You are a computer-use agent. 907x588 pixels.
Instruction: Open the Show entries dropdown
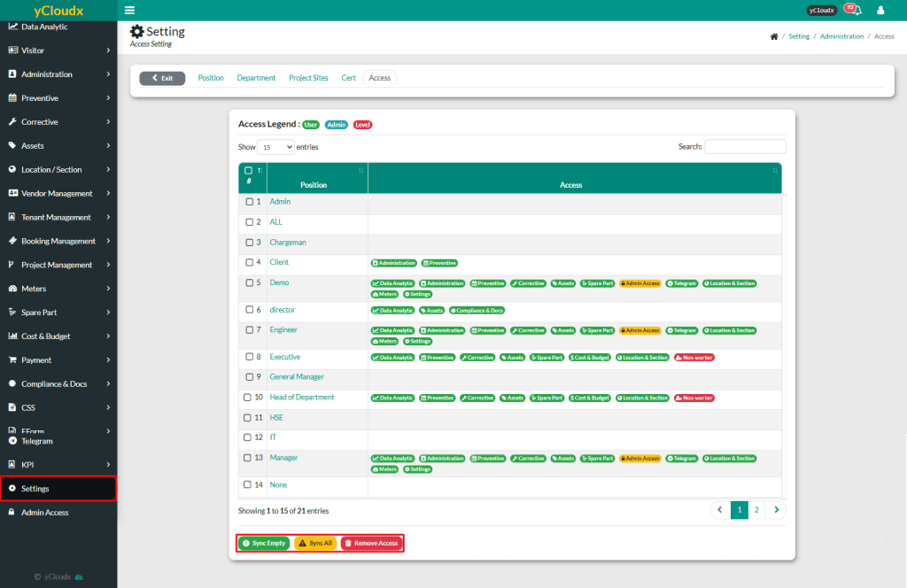click(275, 147)
